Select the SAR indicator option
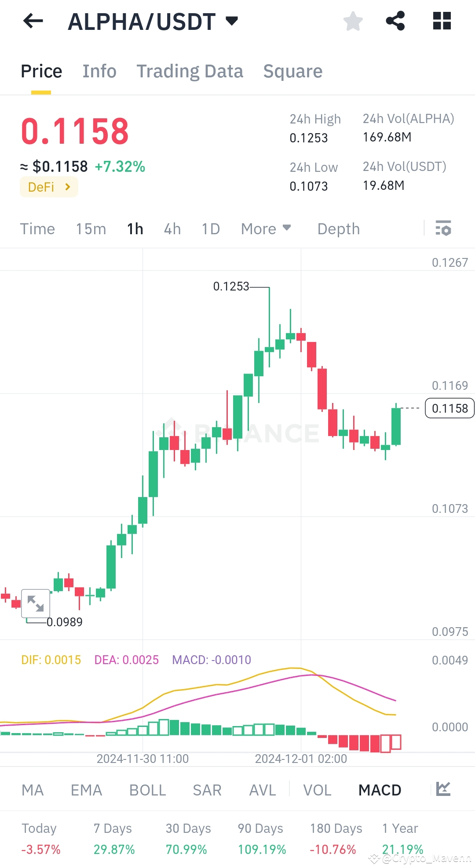This screenshot has width=475, height=868. pos(206,790)
